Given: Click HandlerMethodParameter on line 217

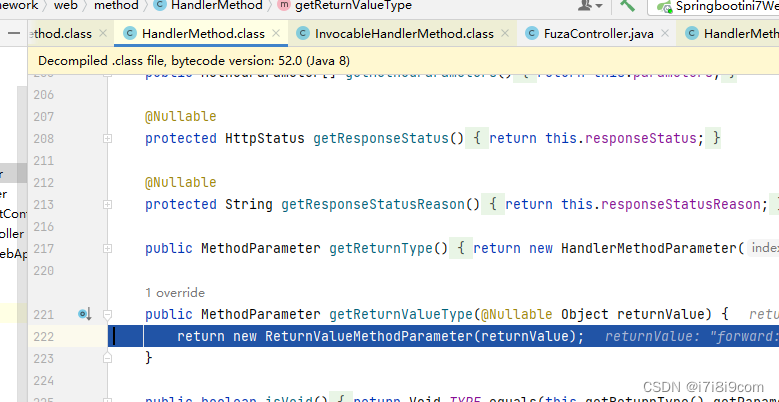Looking at the screenshot, I should pyautogui.click(x=649, y=248).
